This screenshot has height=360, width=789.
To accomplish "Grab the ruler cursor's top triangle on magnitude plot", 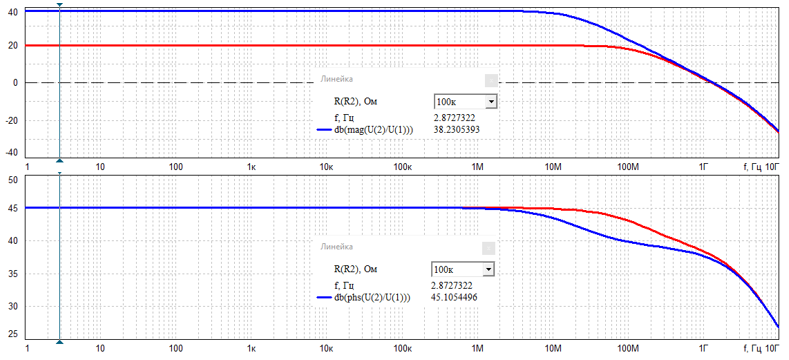I will (60, 5).
